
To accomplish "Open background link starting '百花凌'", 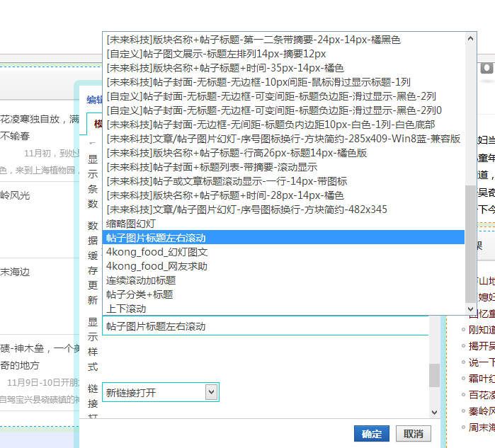I will tap(482, 395).
